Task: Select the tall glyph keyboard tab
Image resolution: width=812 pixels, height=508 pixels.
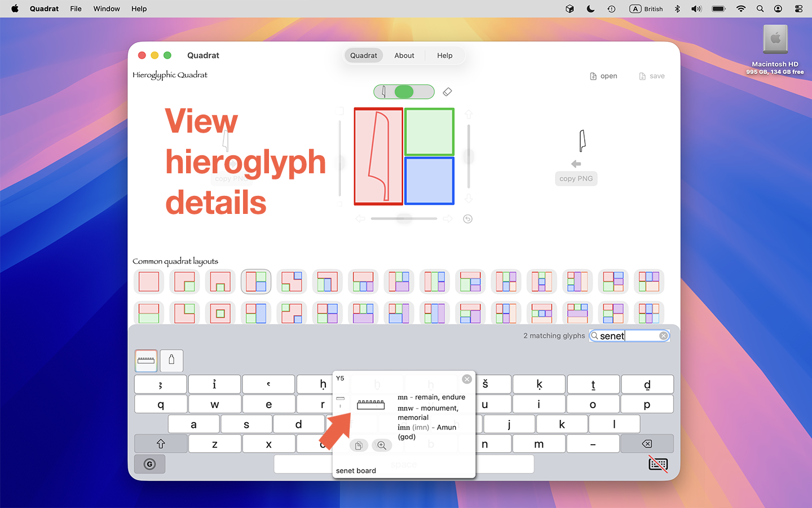Action: (171, 361)
